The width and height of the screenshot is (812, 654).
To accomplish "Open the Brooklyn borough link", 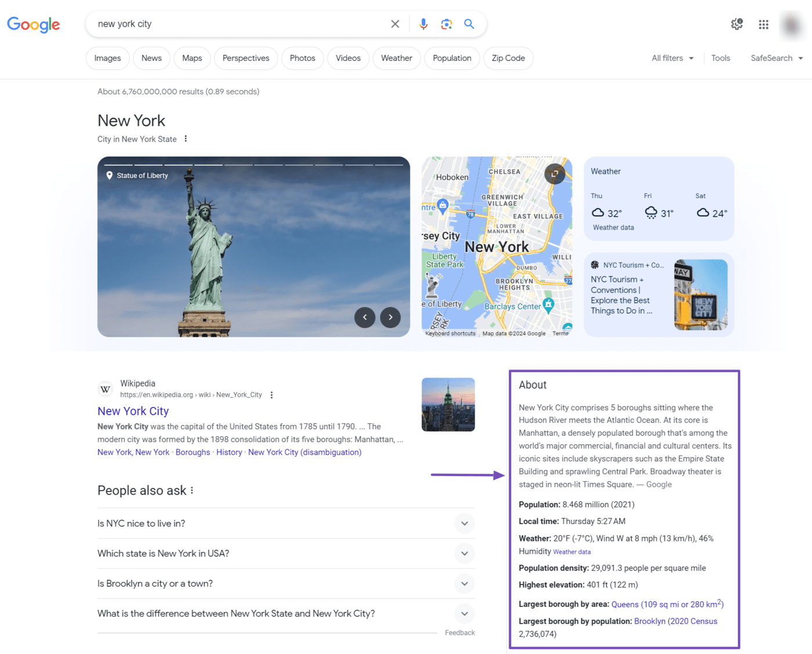I will pyautogui.click(x=650, y=621).
